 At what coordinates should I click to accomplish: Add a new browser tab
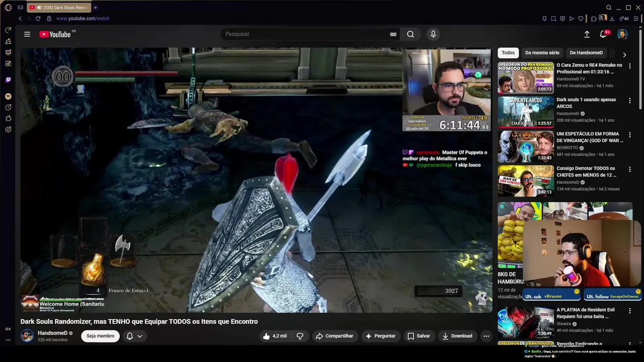(x=95, y=8)
